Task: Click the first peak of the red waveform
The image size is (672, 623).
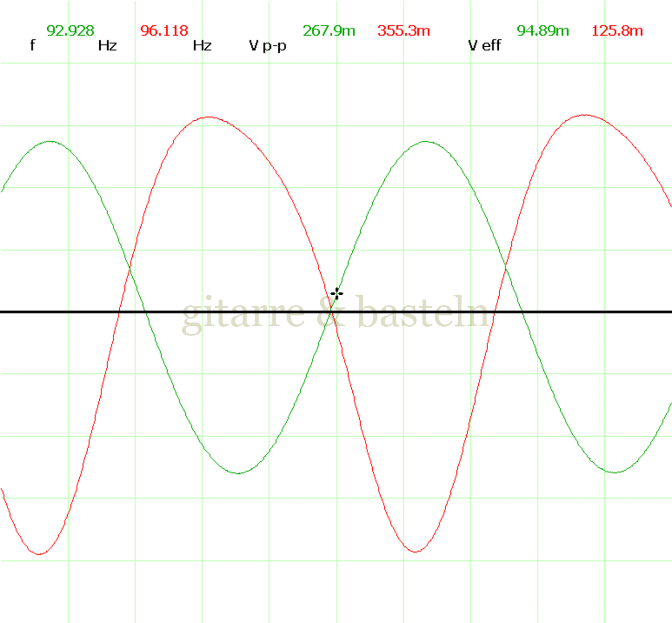Action: (x=209, y=117)
